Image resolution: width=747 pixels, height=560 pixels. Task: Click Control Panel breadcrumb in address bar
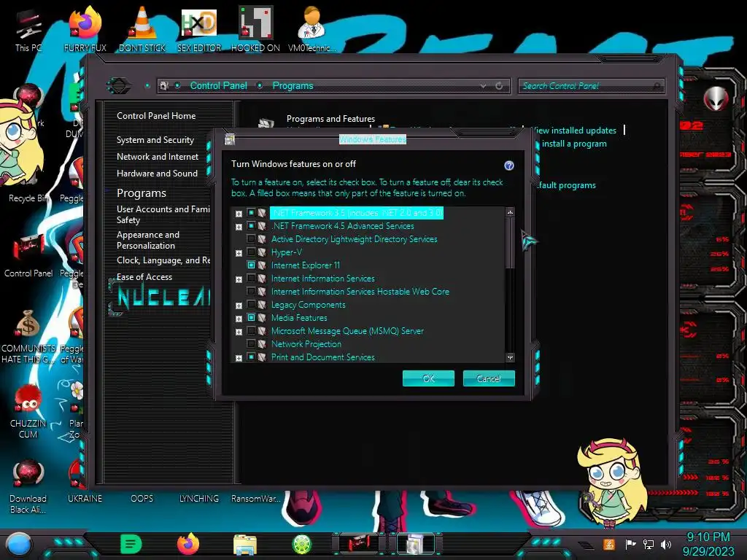[219, 86]
